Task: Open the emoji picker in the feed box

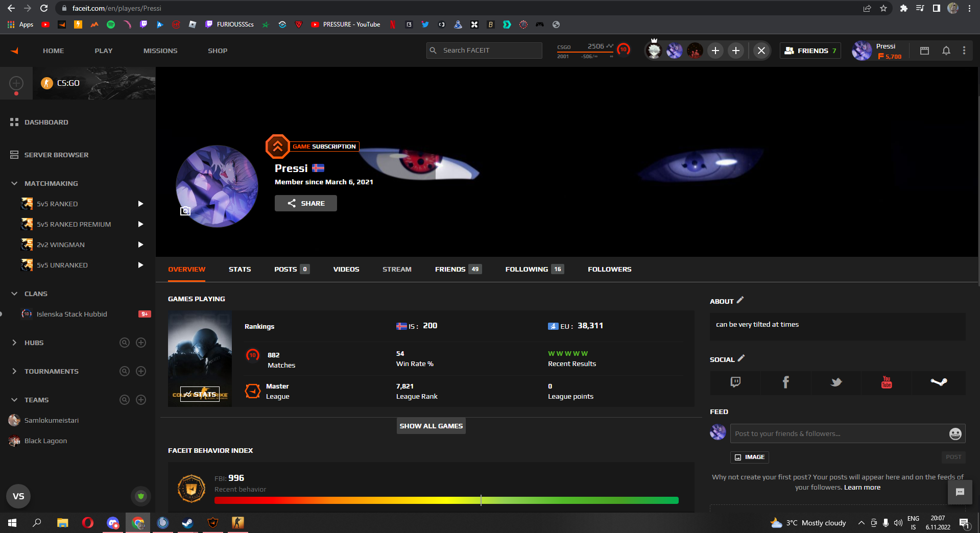Action: coord(955,434)
